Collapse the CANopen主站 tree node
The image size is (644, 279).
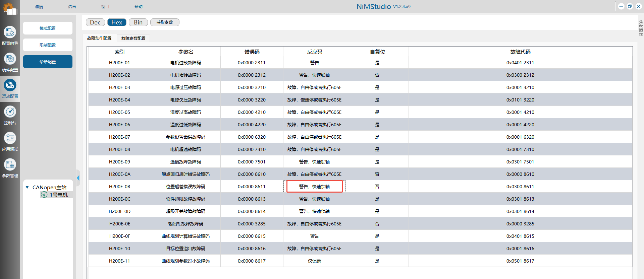(27, 187)
